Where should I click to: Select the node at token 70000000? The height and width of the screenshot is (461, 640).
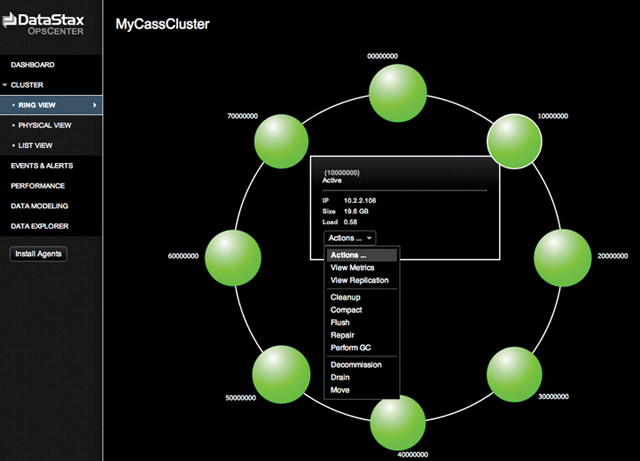pyautogui.click(x=281, y=141)
